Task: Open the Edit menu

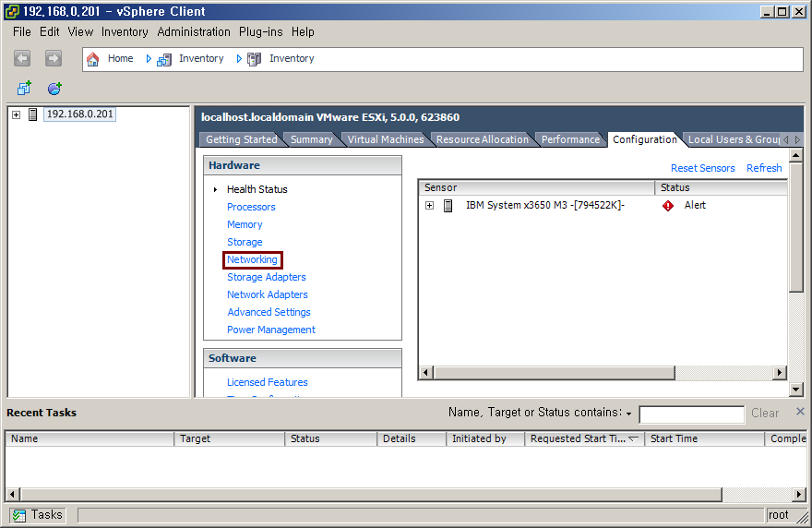Action: tap(49, 32)
